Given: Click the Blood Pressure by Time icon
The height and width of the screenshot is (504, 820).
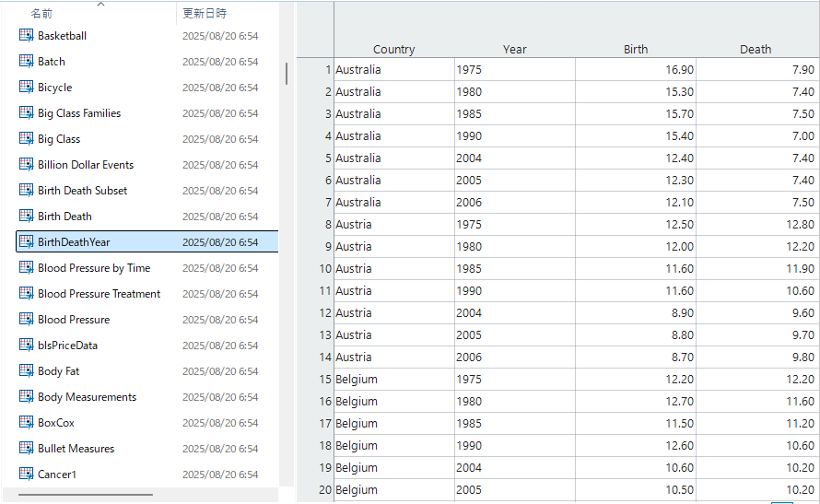Looking at the screenshot, I should 26,267.
